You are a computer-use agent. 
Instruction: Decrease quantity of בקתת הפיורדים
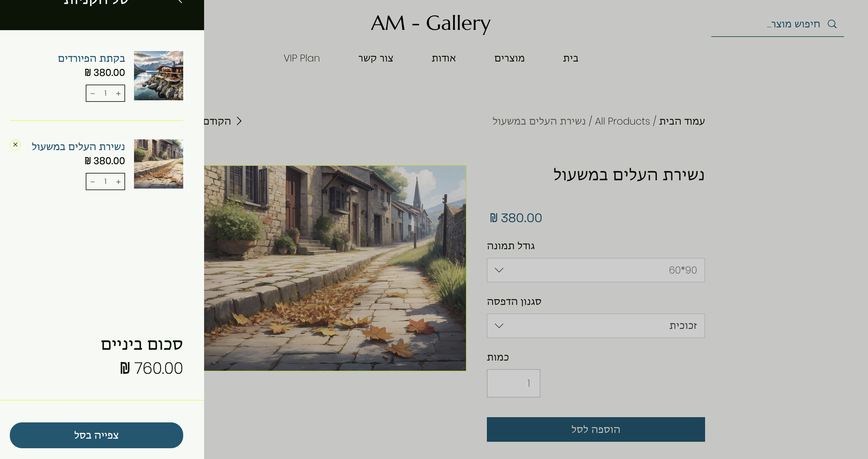[93, 94]
